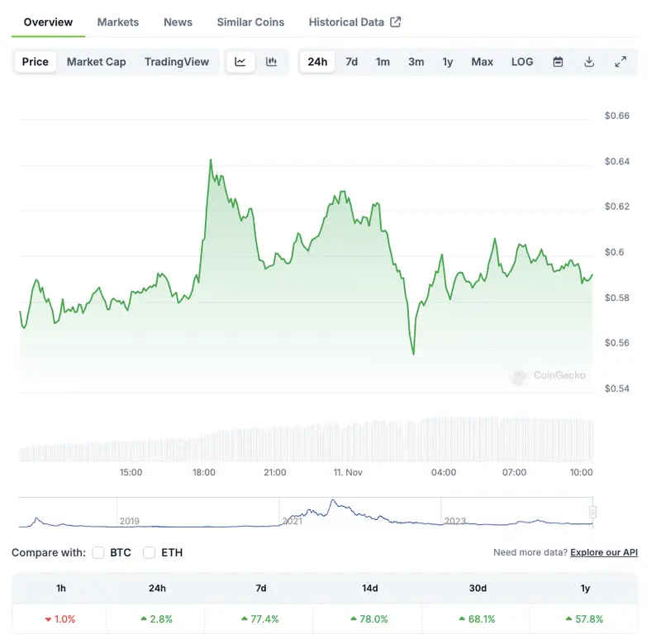Click the 2019 label in navigator

pos(130,521)
